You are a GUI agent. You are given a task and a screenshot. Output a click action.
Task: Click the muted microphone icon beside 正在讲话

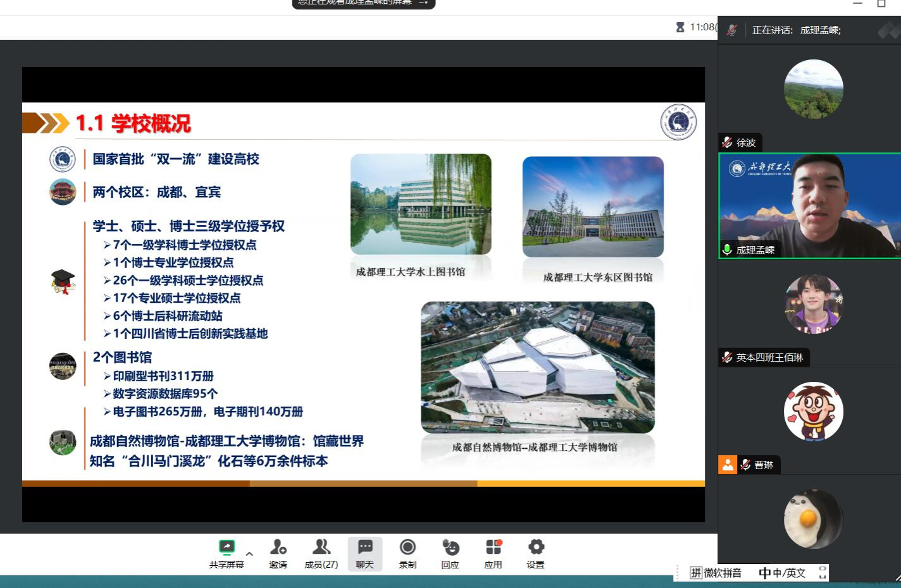(732, 30)
